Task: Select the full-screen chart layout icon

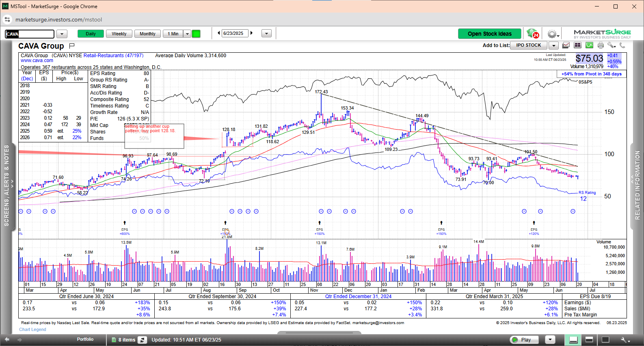Action: [605, 340]
